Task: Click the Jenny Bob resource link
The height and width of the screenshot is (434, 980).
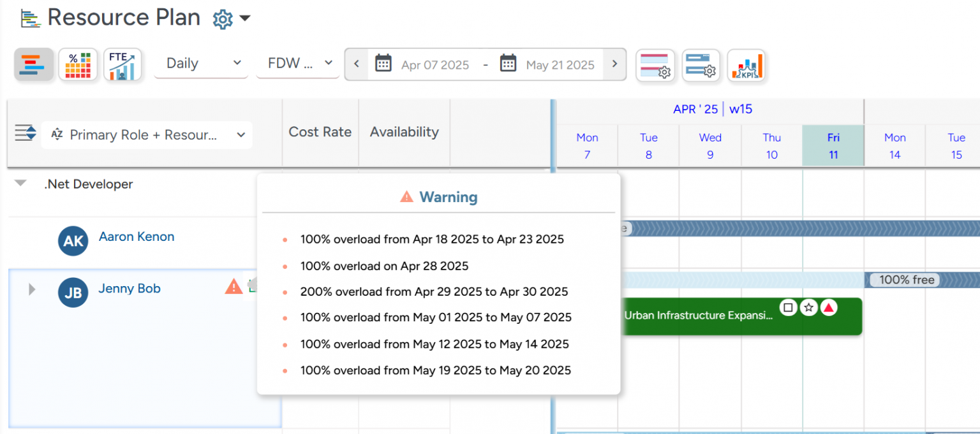Action: click(129, 288)
